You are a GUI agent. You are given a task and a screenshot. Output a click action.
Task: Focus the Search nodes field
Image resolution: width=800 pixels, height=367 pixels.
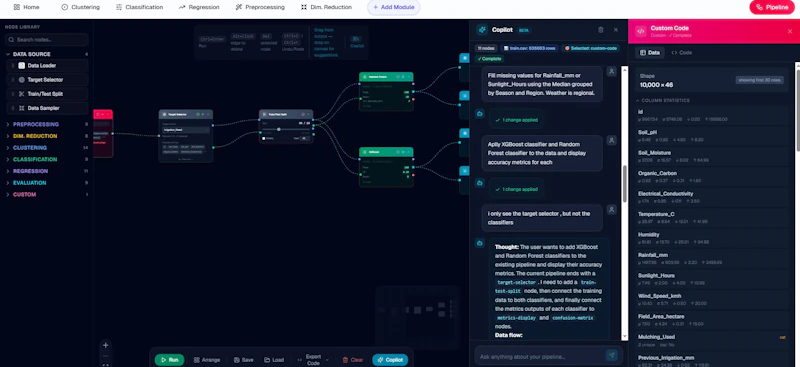tap(46, 40)
